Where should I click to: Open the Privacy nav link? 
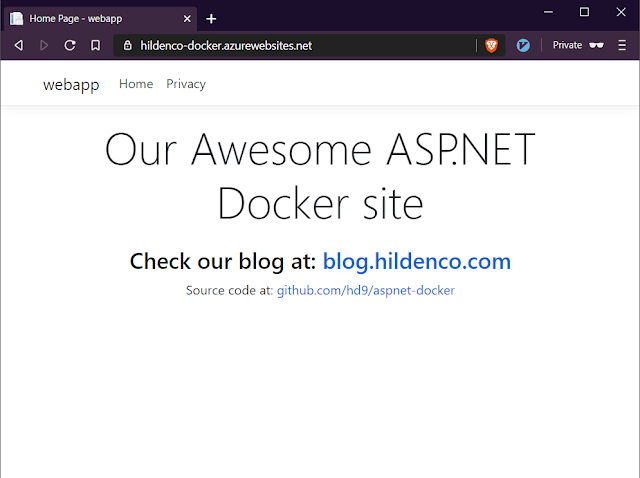pyautogui.click(x=186, y=84)
